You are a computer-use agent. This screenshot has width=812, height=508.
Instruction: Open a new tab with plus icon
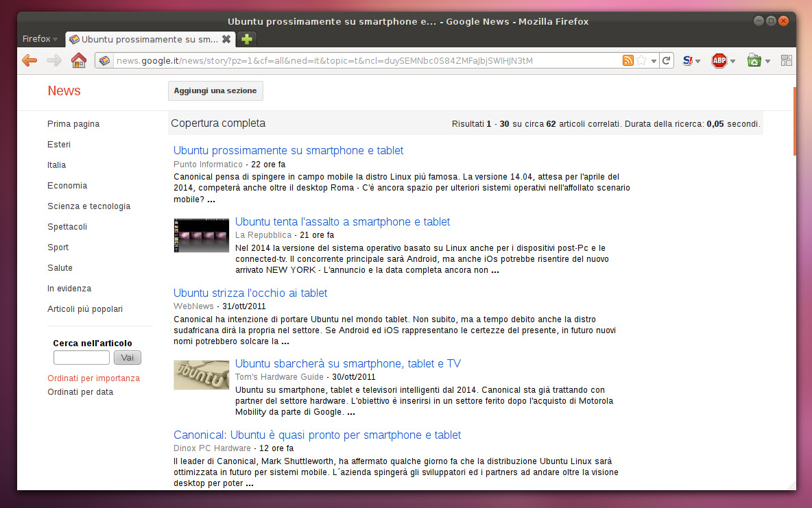tap(247, 39)
